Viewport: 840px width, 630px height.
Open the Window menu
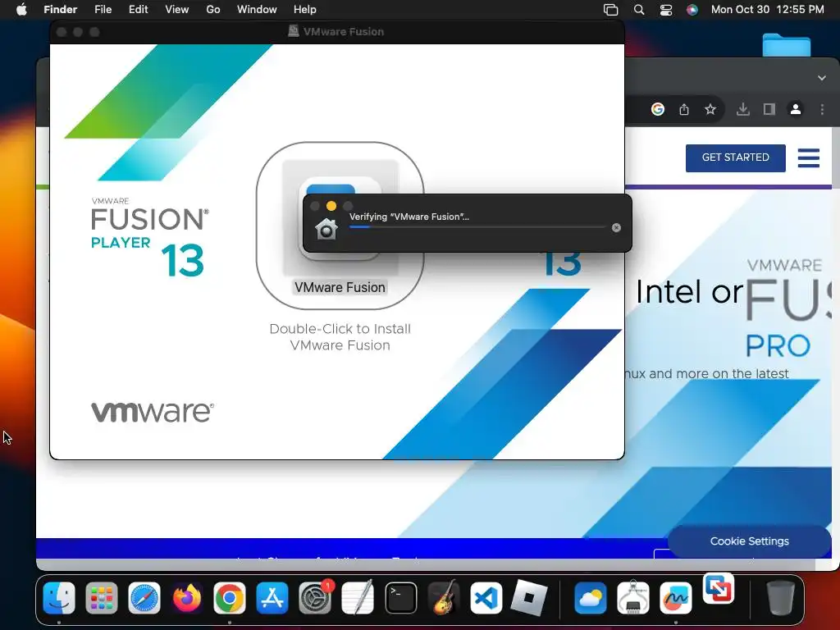coord(257,10)
